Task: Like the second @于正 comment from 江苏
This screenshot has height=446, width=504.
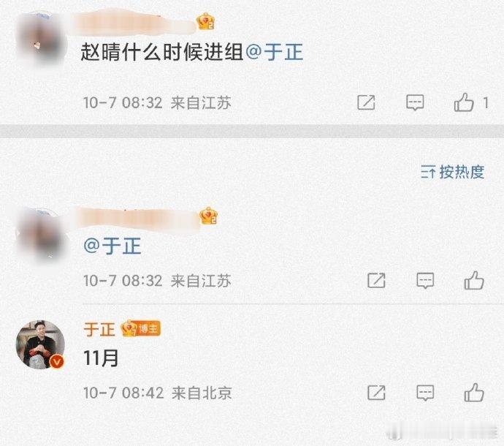Action: pyautogui.click(x=474, y=280)
